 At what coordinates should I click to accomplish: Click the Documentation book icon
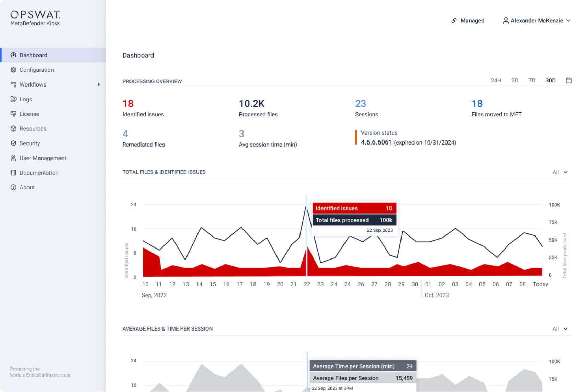tap(13, 173)
